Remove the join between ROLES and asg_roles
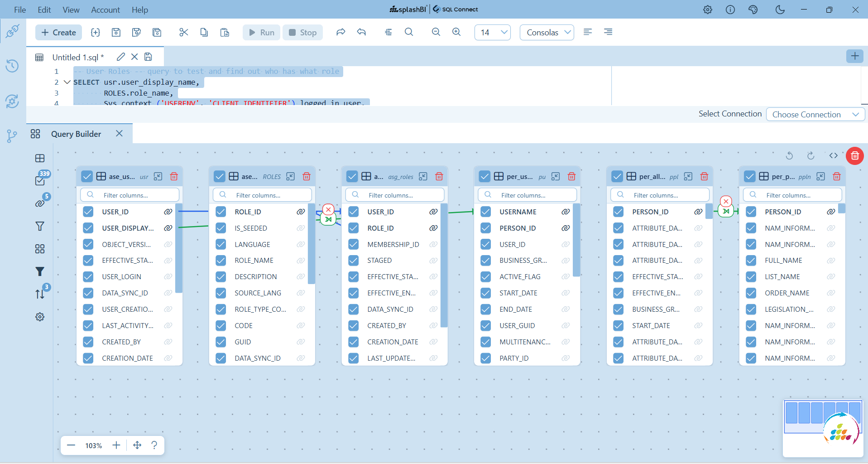The height and width of the screenshot is (464, 868). click(x=328, y=209)
